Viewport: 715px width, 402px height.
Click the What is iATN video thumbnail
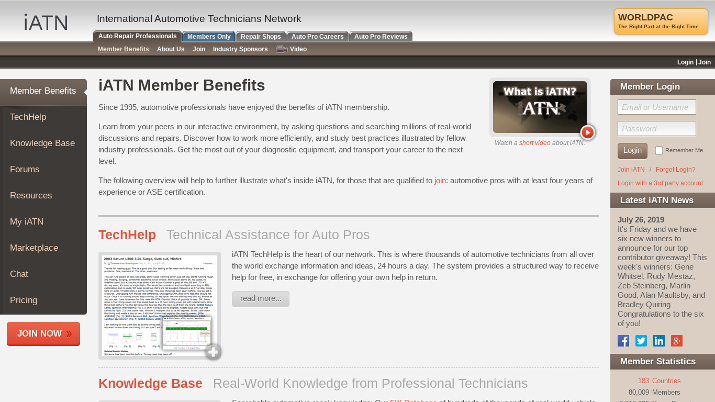point(539,107)
